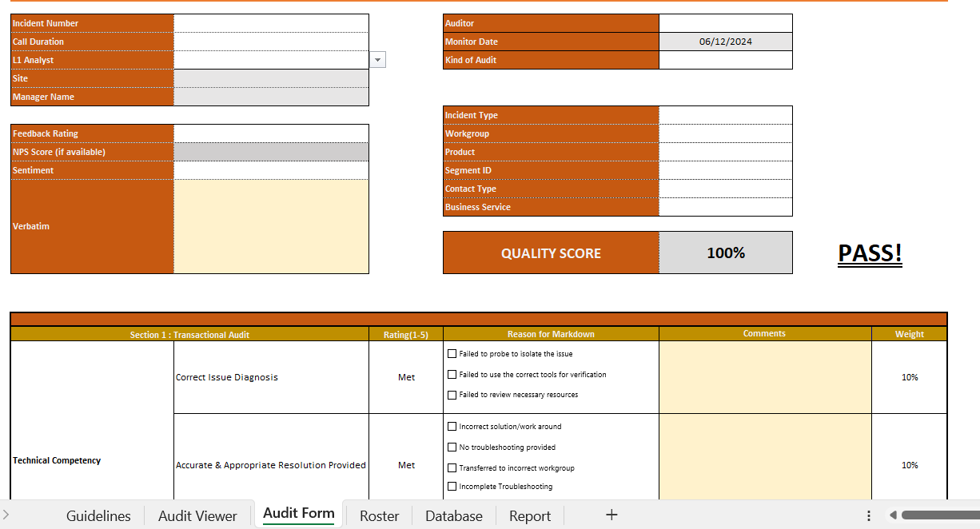Open the sheet options three-dot menu

(868, 515)
